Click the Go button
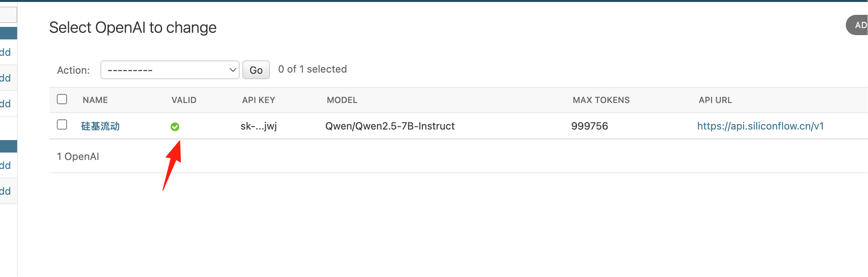The width and height of the screenshot is (868, 277). click(256, 70)
